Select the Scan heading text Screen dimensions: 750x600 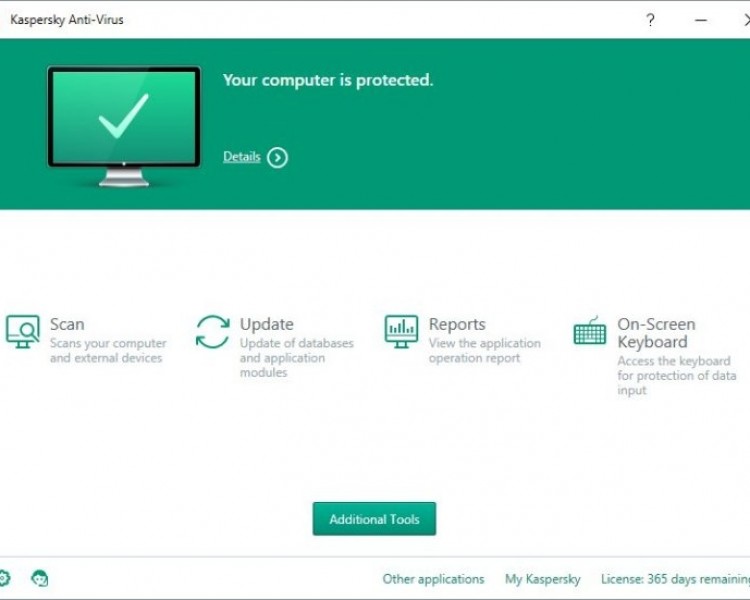[67, 324]
